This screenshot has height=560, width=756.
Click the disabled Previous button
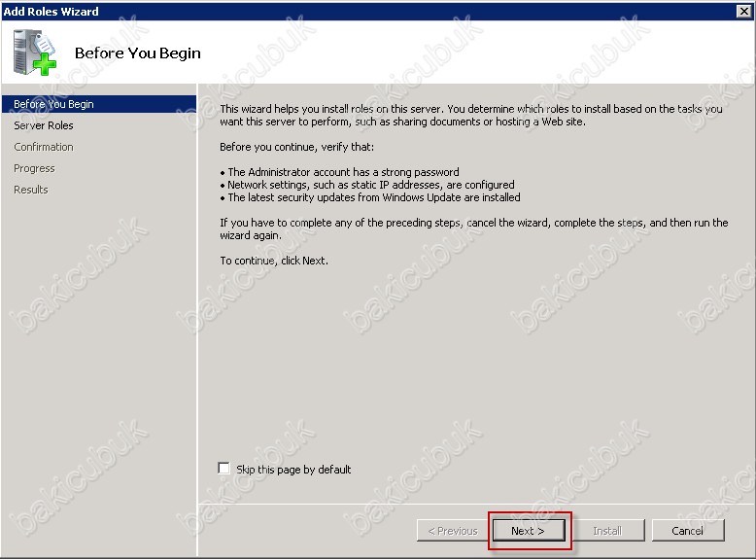click(x=453, y=531)
